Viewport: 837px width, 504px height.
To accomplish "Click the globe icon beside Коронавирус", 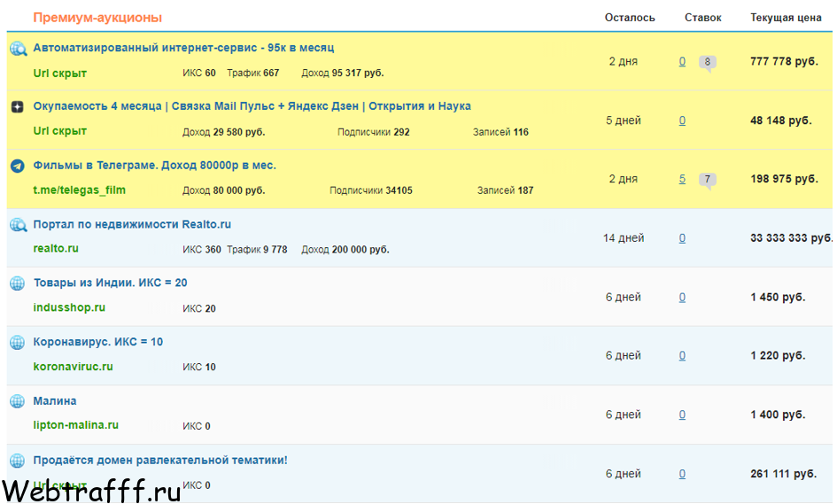I will pos(17,343).
